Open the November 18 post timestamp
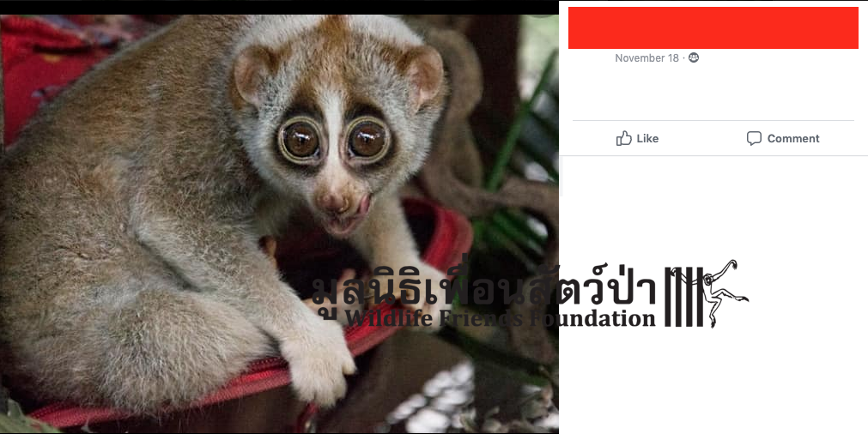This screenshot has height=434, width=868. (646, 58)
